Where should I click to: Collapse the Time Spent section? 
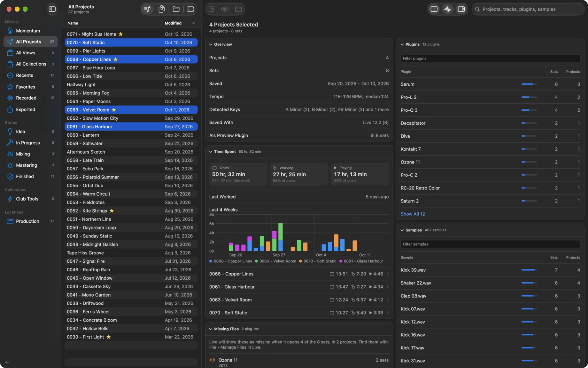[211, 152]
